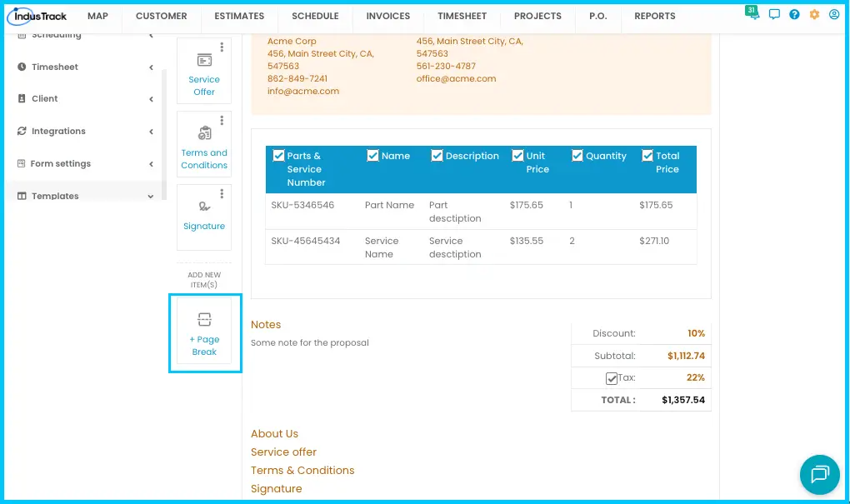Click the help question mark icon
The height and width of the screenshot is (504, 850).
[794, 15]
